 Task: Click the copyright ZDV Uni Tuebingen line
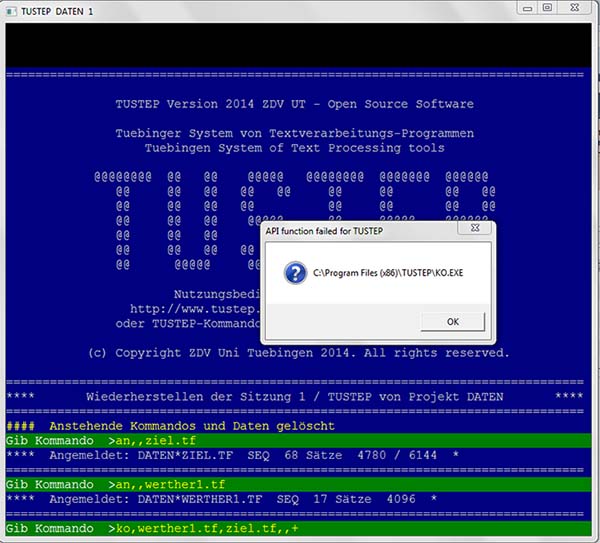(299, 353)
